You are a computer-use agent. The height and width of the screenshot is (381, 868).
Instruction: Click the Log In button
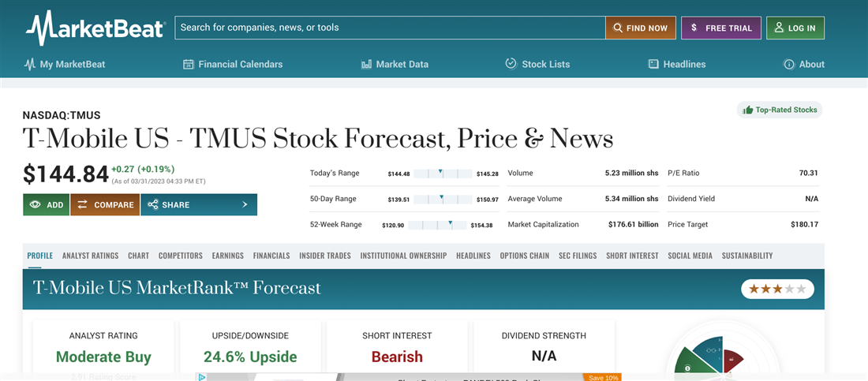tap(795, 28)
